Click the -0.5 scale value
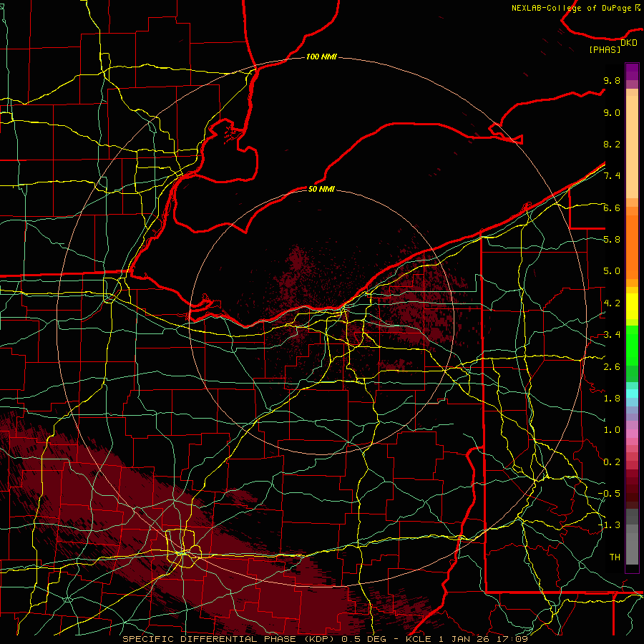The image size is (644, 644). 610,494
